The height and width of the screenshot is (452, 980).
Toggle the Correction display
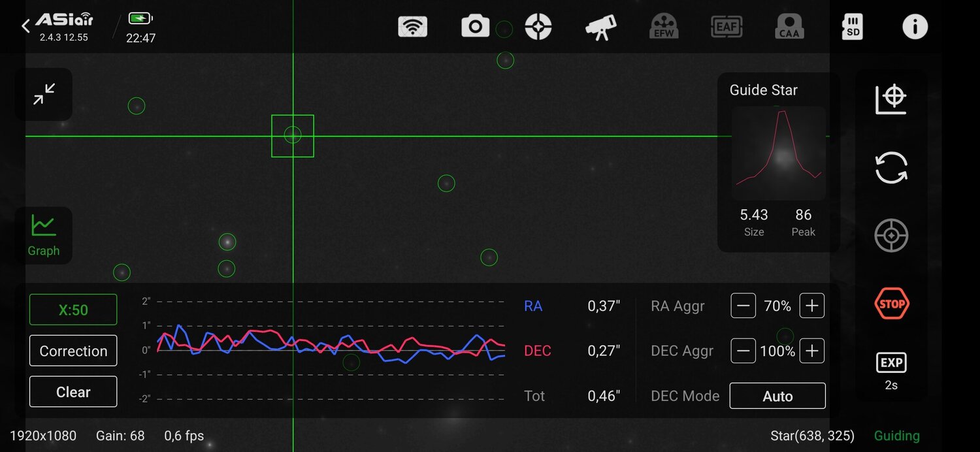pos(73,350)
